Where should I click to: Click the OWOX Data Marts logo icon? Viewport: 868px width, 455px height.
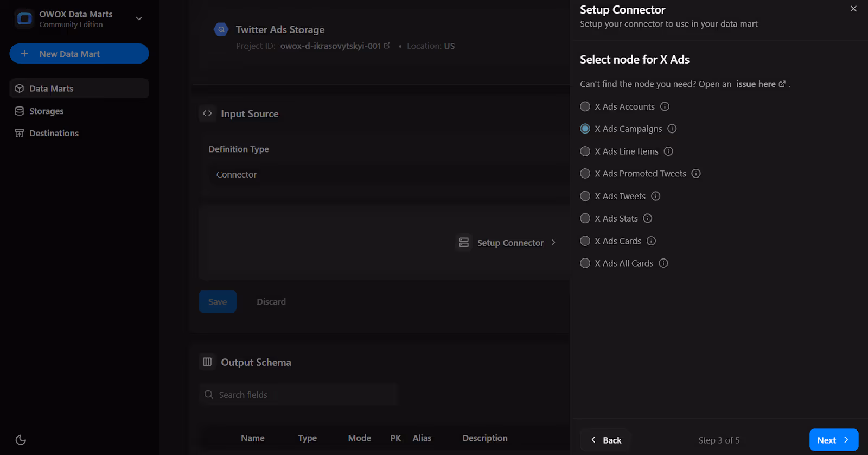click(x=24, y=19)
